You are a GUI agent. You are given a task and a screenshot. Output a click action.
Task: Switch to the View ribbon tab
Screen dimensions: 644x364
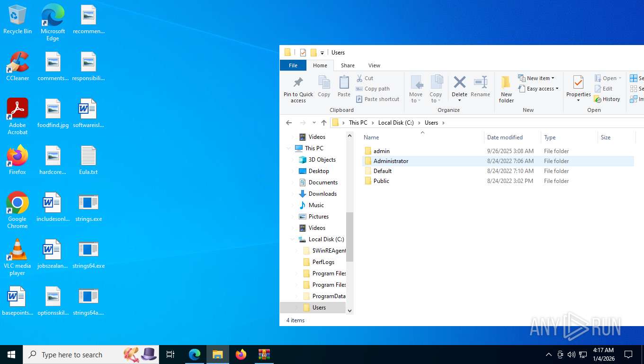point(374,65)
